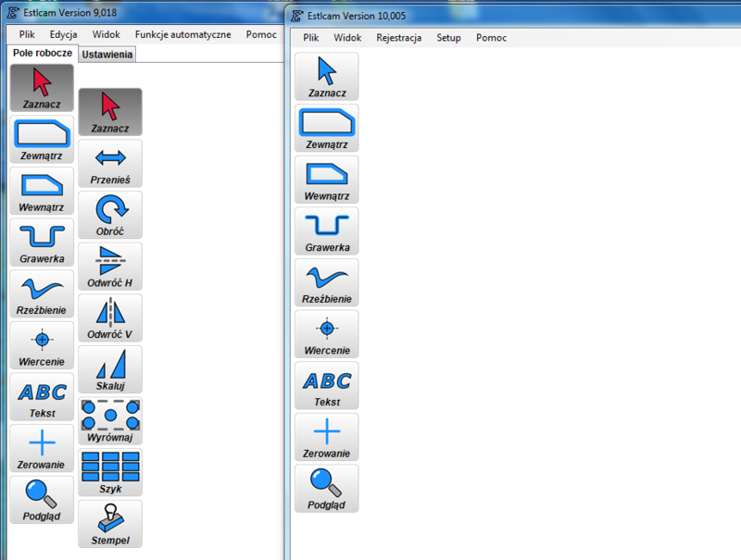Open the Szyk array tool
The height and width of the screenshot is (560, 741).
coord(110,472)
